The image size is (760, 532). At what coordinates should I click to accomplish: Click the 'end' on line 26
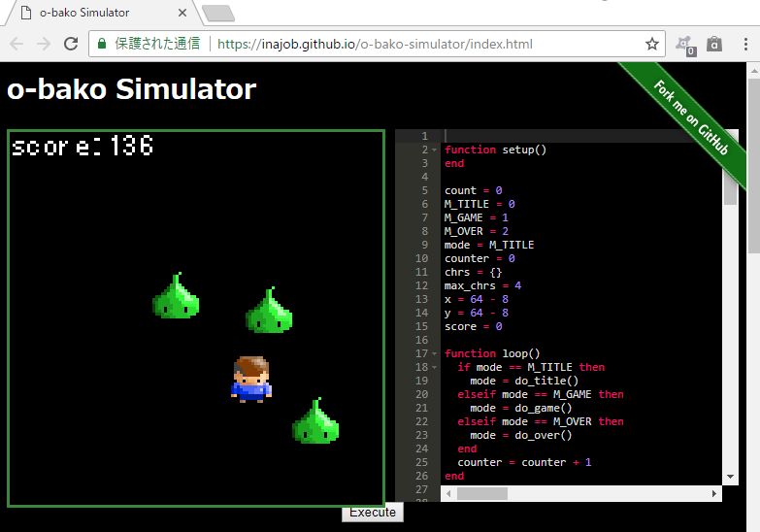point(454,476)
